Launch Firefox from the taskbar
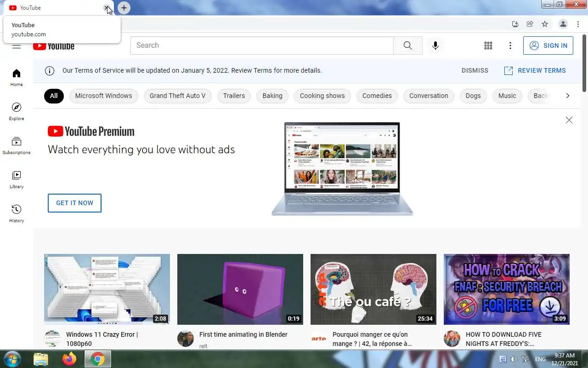Image resolution: width=588 pixels, height=368 pixels. coord(69,359)
